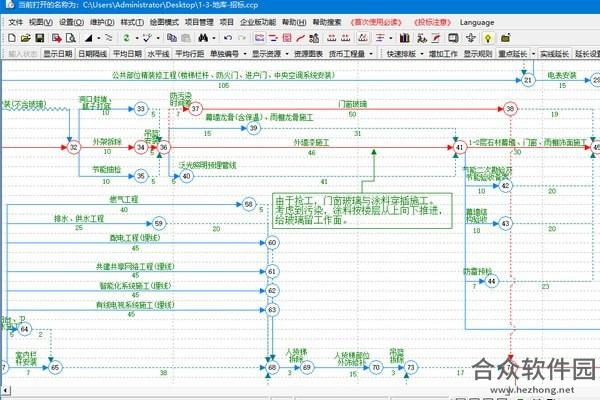This screenshot has height=400, width=600.
Task: Open the dropdown next to the black triangle icon
Action: point(99,38)
